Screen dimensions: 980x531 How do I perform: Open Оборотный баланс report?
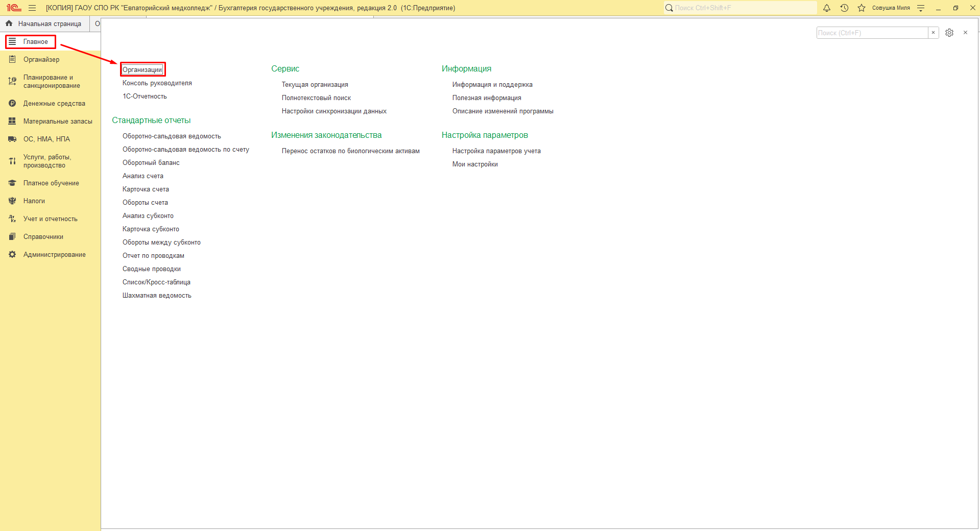[151, 163]
